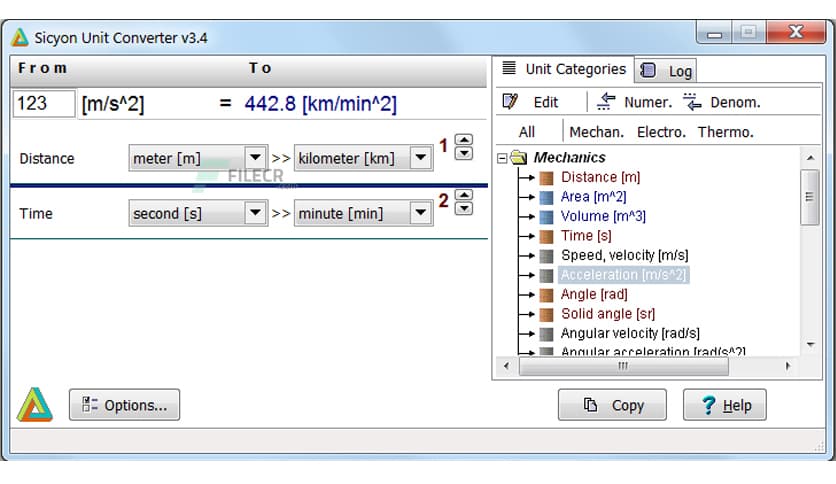Click the Denom. arrow icon
The height and width of the screenshot is (484, 836).
pos(692,101)
